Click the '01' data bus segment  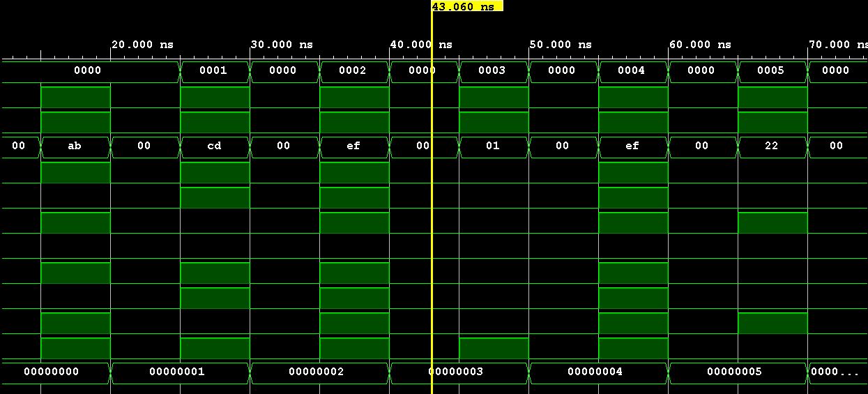point(493,146)
